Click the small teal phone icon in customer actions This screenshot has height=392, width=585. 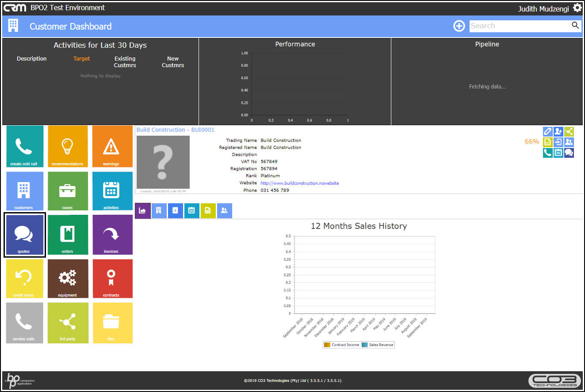[x=547, y=152]
